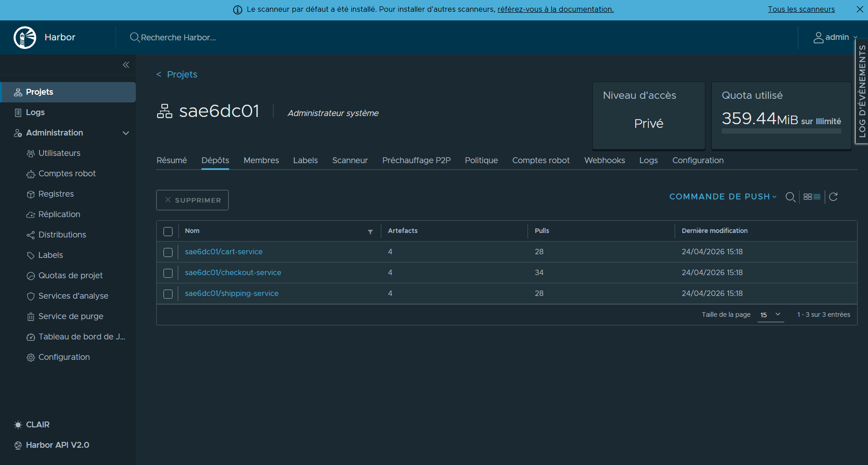Open Configuration in the sidebar
The width and height of the screenshot is (868, 465).
[x=64, y=357]
